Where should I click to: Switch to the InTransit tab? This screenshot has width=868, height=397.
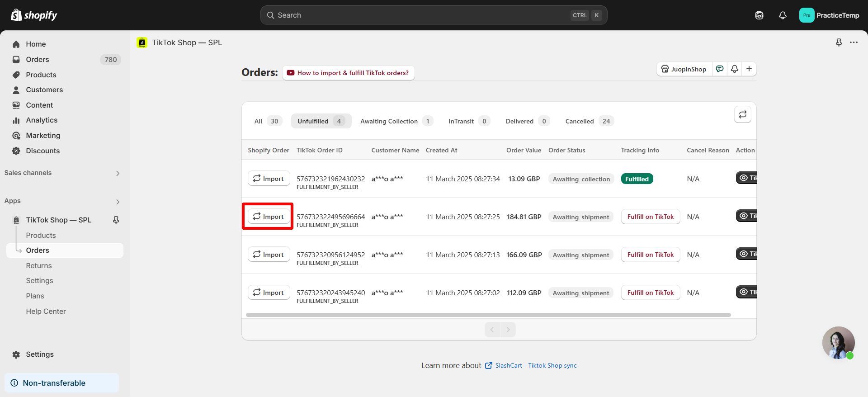(469, 121)
